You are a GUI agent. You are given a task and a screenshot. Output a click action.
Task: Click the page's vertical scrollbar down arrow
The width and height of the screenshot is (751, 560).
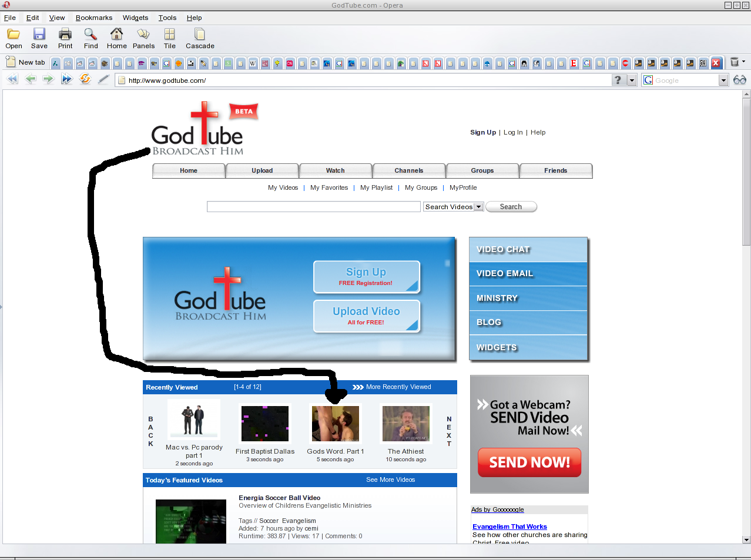click(x=746, y=539)
